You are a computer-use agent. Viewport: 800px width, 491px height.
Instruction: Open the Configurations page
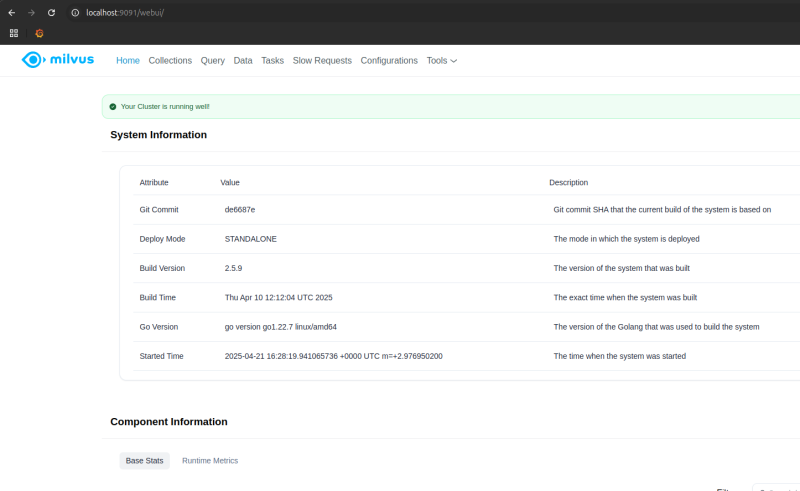[389, 61]
